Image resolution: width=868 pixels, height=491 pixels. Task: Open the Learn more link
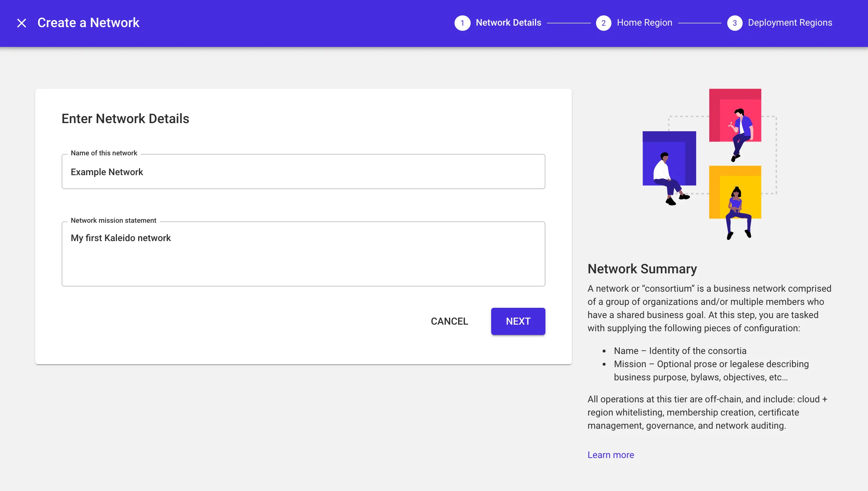tap(611, 455)
